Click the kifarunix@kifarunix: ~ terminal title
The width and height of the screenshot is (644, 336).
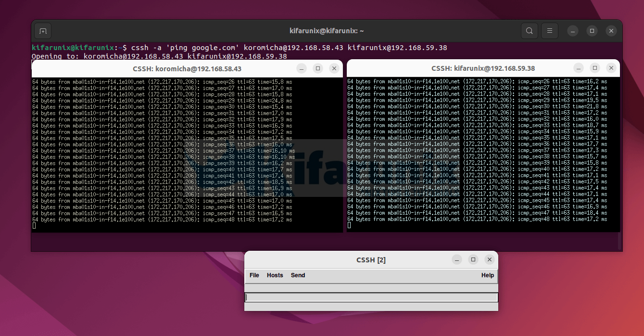(x=327, y=31)
